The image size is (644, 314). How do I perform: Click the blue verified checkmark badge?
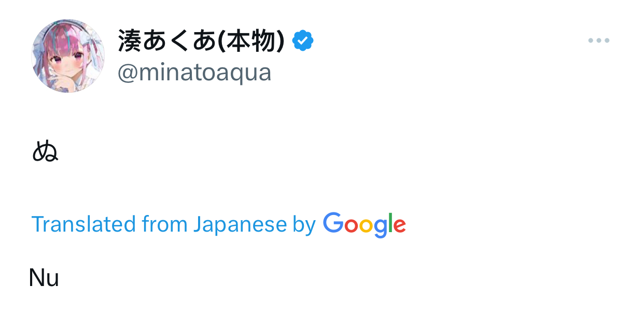coord(303,41)
